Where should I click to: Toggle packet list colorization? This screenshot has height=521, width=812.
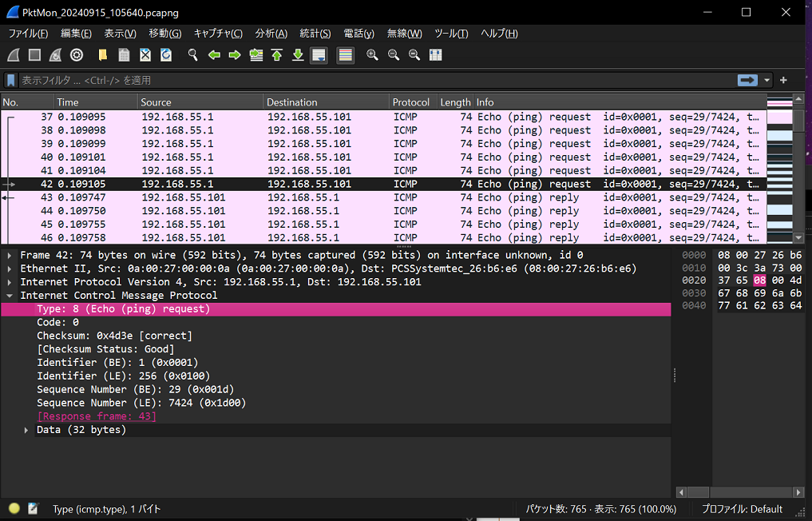click(346, 55)
